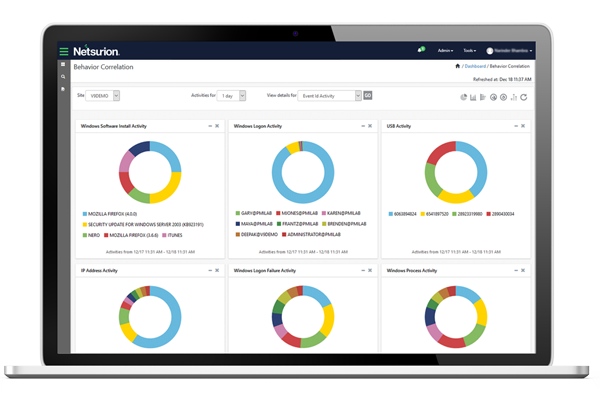This screenshot has height=400, width=600.
Task: Toggle MOZILLA FIREFOX (4.0.0) legend entry
Action: click(110, 214)
